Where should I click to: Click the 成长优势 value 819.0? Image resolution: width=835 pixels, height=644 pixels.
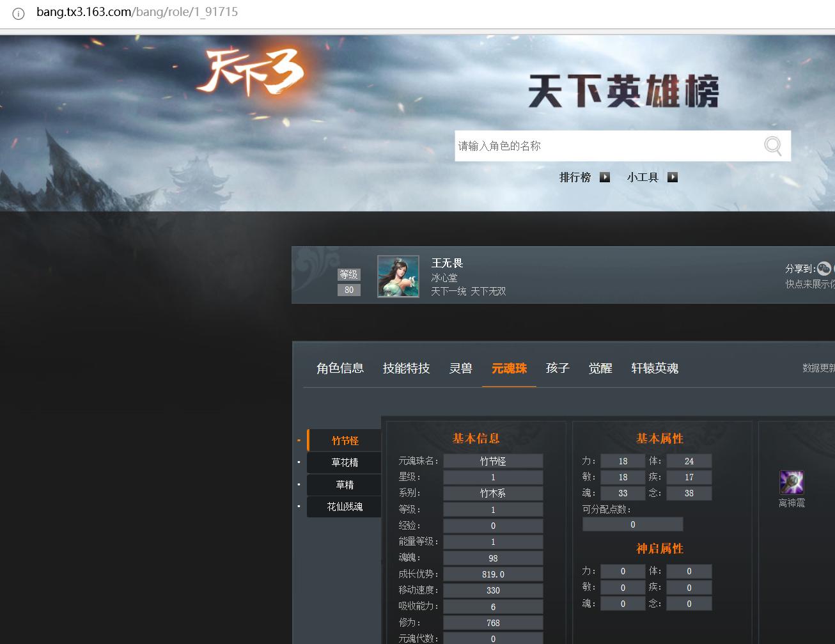(x=493, y=574)
